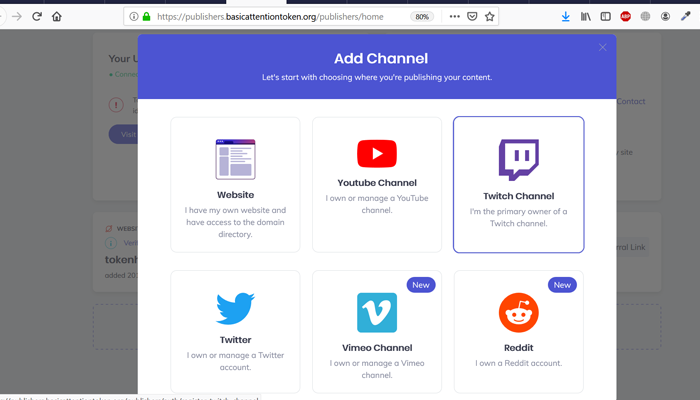Click the red exclamation alert icon

coord(116,105)
